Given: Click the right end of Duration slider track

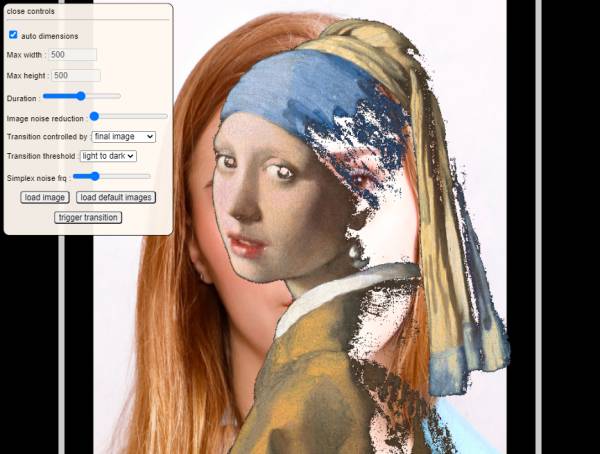Looking at the screenshot, I should (x=119, y=96).
